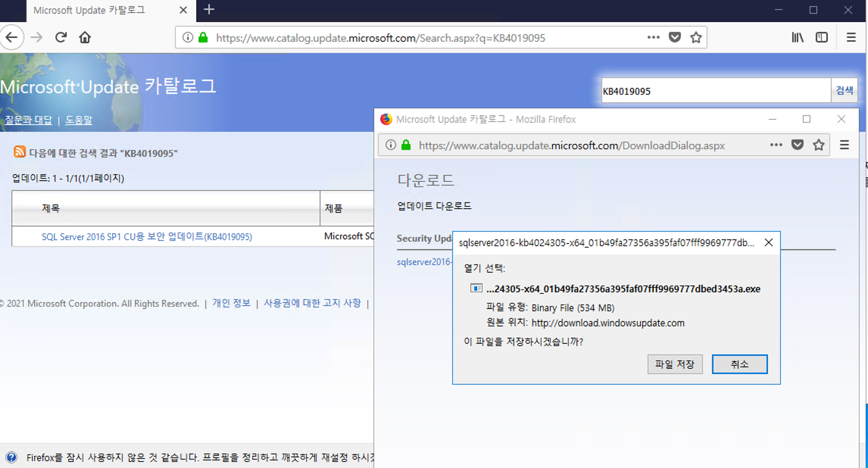This screenshot has width=868, height=468.
Task: Click the main window URL bar
Action: click(441, 37)
